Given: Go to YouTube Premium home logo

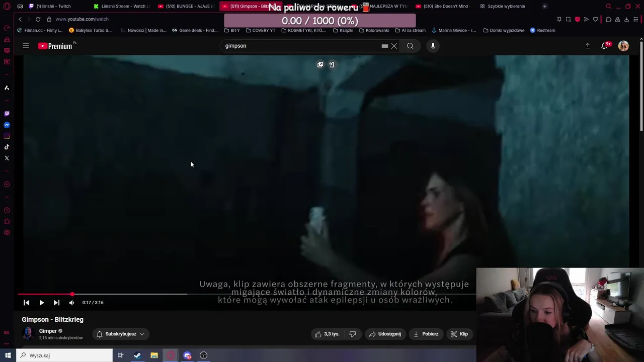Looking at the screenshot, I should (55, 46).
